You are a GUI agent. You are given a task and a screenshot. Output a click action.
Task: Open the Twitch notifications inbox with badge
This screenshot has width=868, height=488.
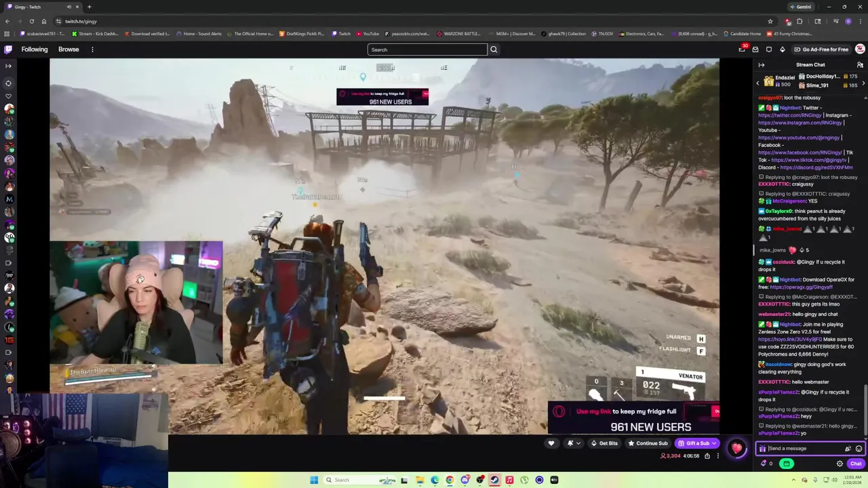pos(743,49)
